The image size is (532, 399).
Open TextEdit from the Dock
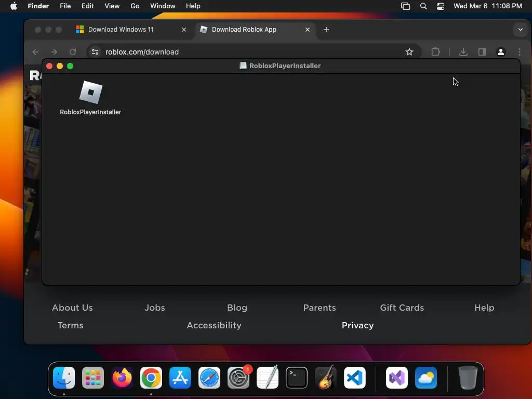268,378
